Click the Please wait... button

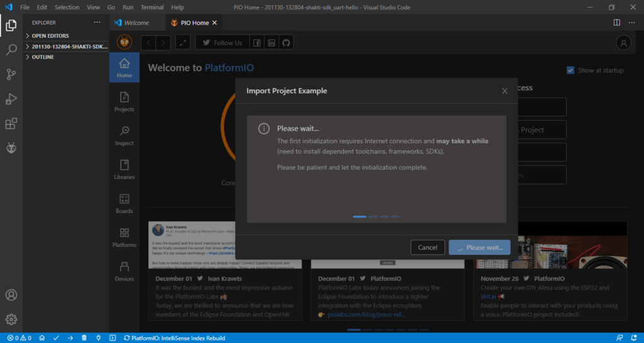point(480,248)
